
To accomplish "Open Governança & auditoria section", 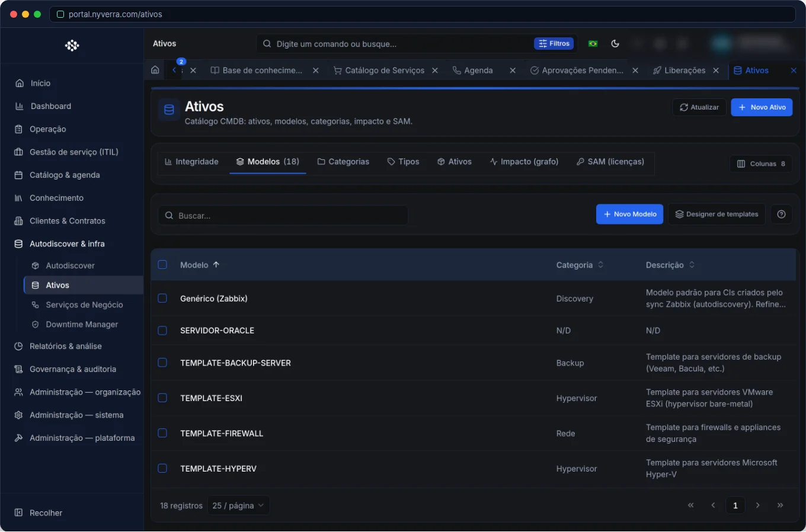I will click(x=72, y=370).
